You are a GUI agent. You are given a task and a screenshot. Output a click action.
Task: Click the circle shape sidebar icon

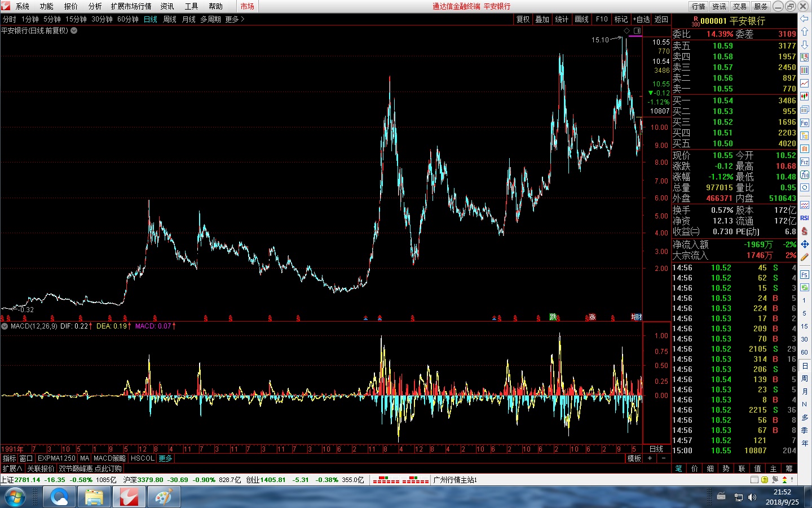(805, 187)
